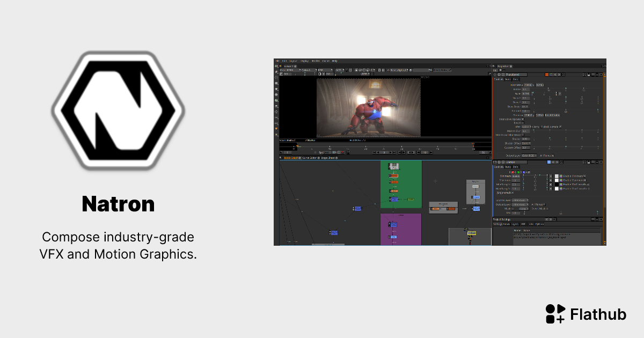Click the orange node color swatch in Transform
This screenshot has height=338, width=644.
(547, 75)
